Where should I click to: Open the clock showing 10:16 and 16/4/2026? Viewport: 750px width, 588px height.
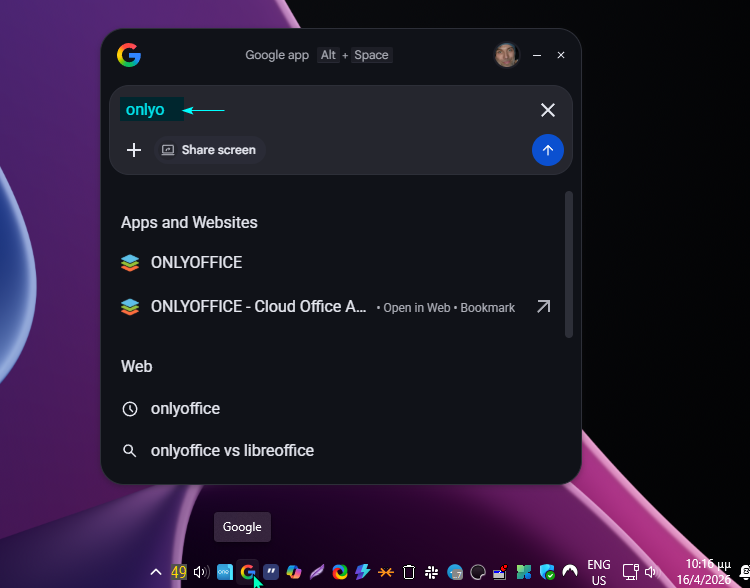pyautogui.click(x=703, y=572)
